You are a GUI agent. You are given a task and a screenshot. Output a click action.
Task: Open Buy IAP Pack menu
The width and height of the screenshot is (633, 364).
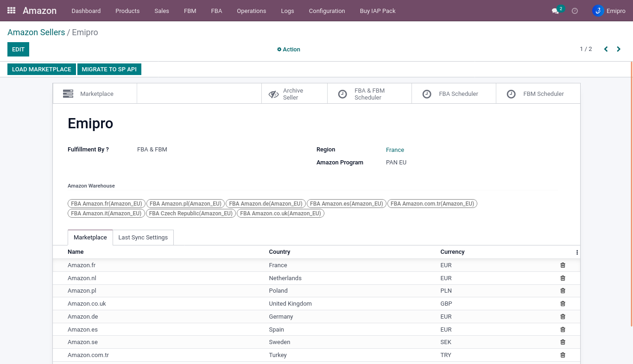tap(378, 11)
